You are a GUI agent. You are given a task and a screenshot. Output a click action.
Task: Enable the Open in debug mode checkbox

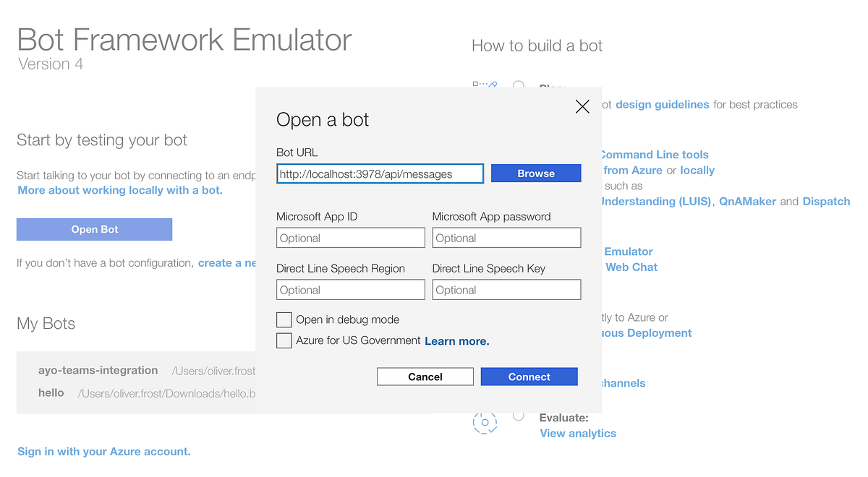(284, 319)
